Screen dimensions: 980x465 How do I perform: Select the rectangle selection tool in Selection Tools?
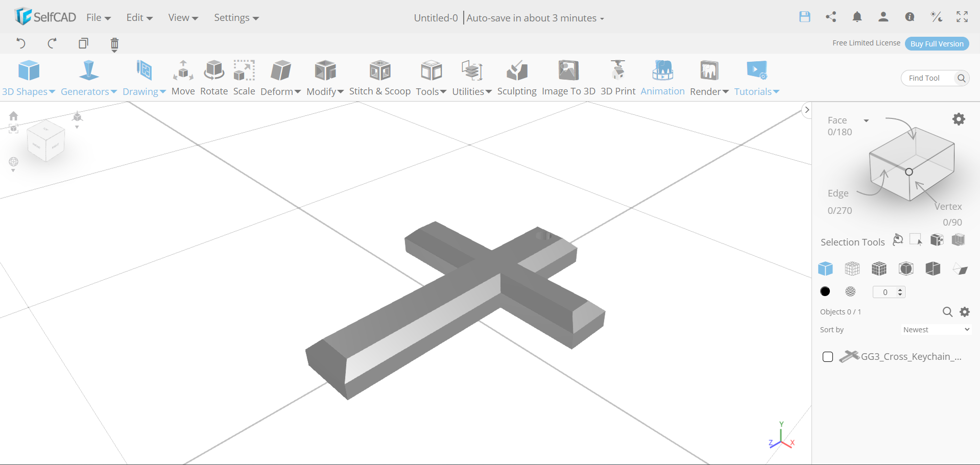pos(916,239)
